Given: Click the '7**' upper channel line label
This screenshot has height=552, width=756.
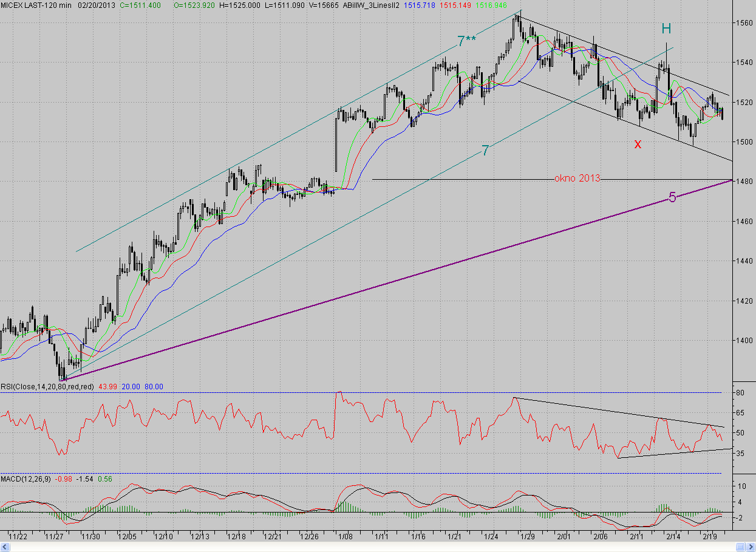Looking at the screenshot, I should [x=466, y=41].
